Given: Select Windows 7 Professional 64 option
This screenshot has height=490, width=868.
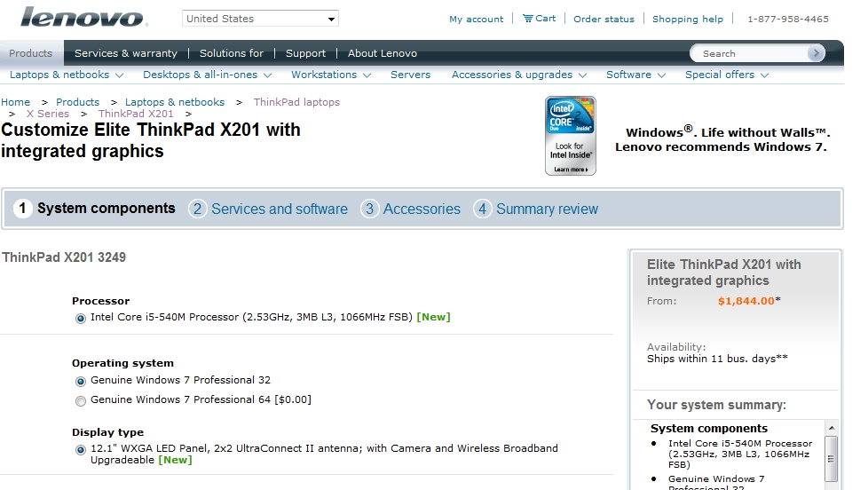Looking at the screenshot, I should tap(81, 400).
